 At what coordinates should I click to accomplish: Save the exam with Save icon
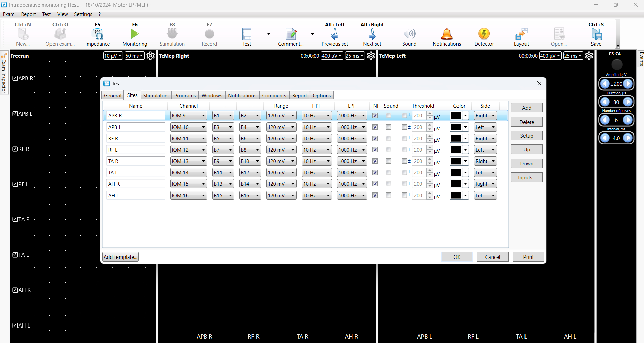pyautogui.click(x=596, y=34)
